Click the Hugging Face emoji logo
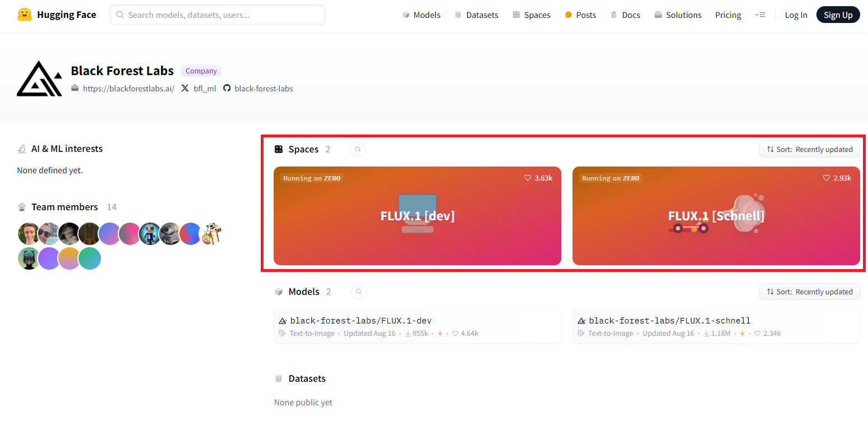 [x=25, y=15]
